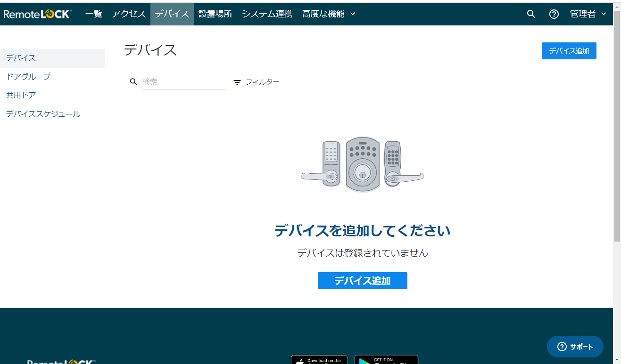Open the アクセス menu item
621x364 pixels.
click(129, 14)
